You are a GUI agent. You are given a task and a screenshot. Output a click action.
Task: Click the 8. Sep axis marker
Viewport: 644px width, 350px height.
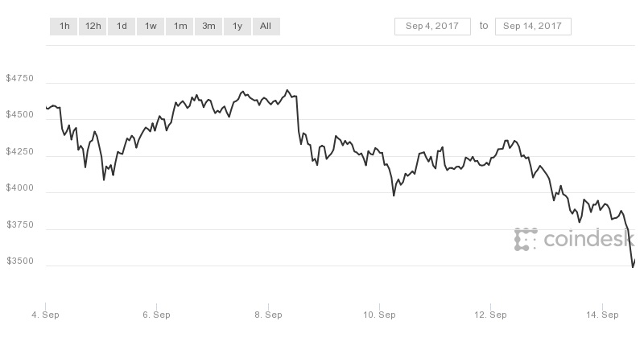[268, 315]
